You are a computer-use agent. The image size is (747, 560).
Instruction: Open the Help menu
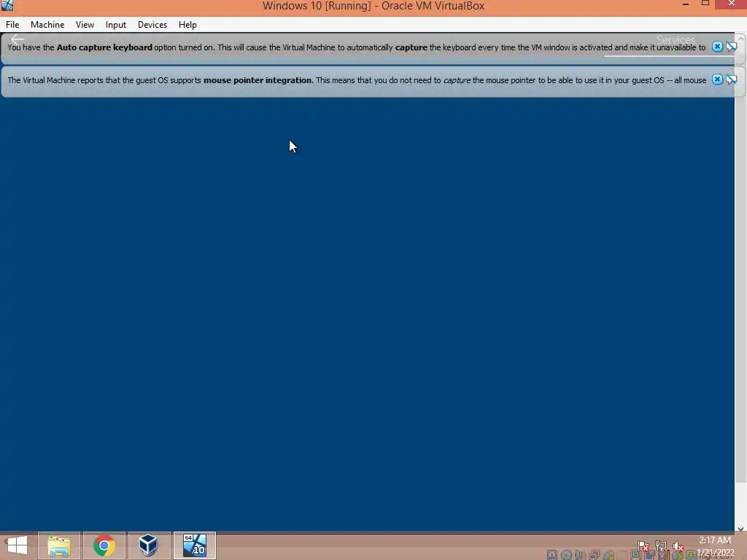point(187,25)
